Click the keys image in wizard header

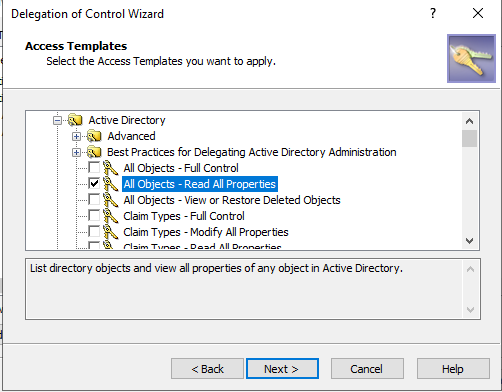471,58
